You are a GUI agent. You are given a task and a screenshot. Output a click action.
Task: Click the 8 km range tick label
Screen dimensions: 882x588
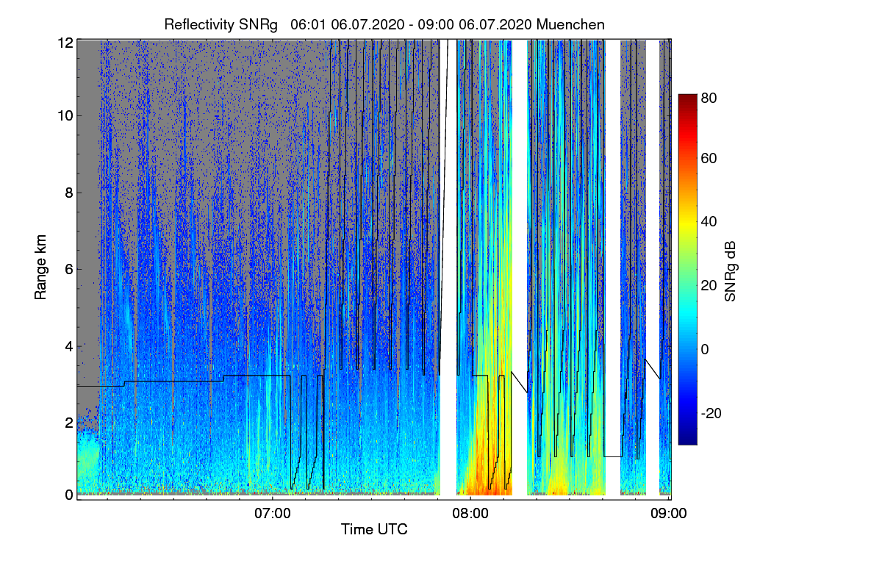pyautogui.click(x=69, y=193)
